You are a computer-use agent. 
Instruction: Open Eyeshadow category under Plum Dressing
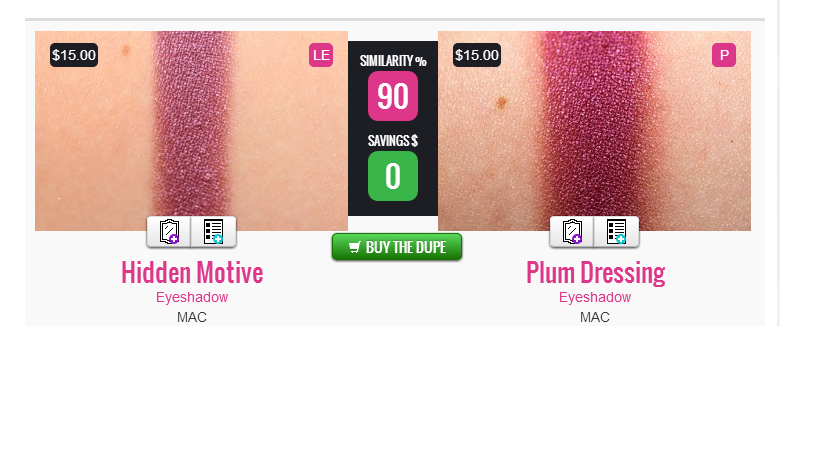coord(595,297)
